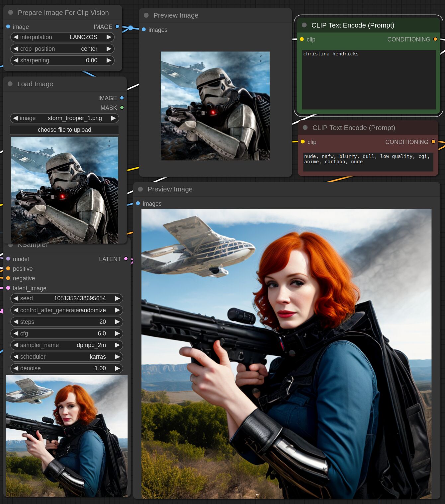Click red CLIP node clip input port

[303, 142]
